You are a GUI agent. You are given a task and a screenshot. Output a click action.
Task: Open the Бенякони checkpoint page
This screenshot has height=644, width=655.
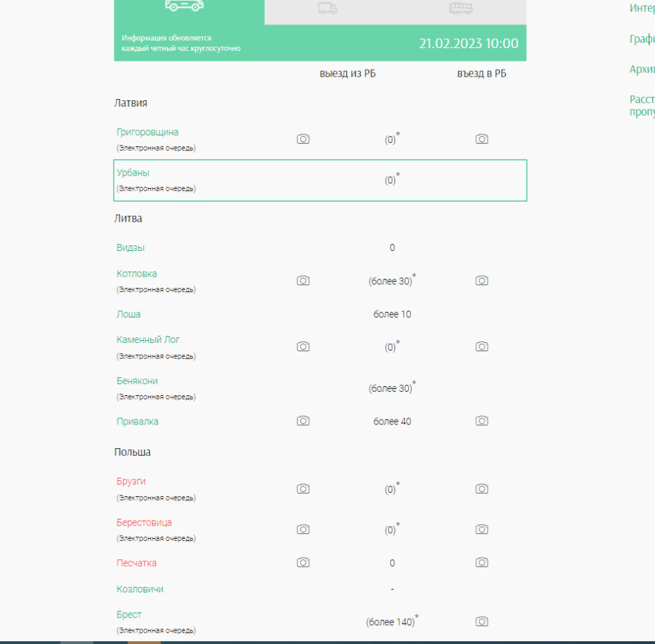[x=137, y=381]
